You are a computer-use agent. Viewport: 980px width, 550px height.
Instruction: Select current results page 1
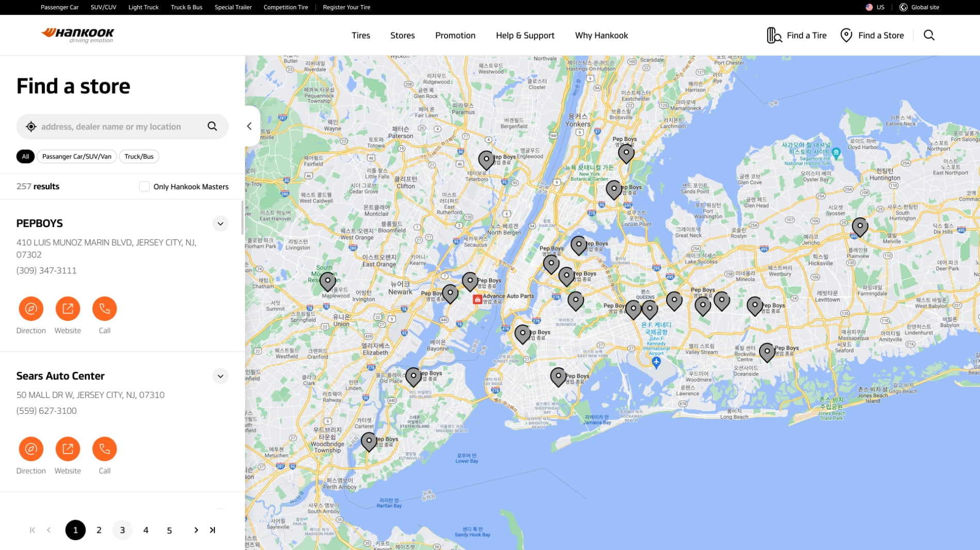75,530
